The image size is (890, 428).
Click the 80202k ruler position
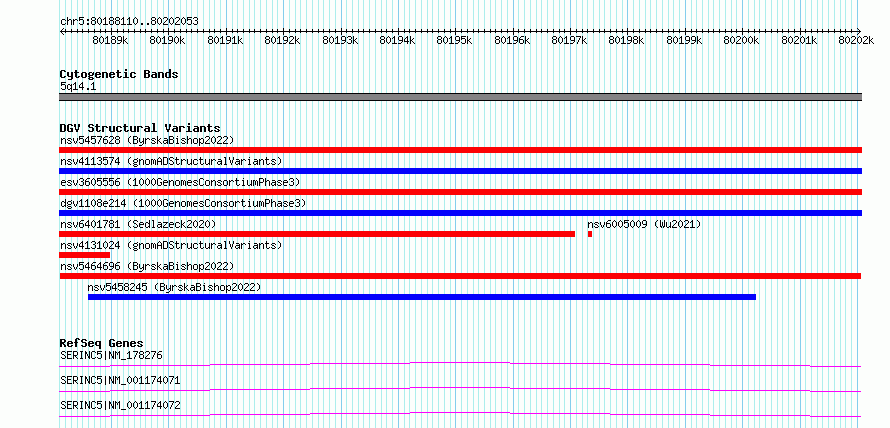(x=856, y=40)
